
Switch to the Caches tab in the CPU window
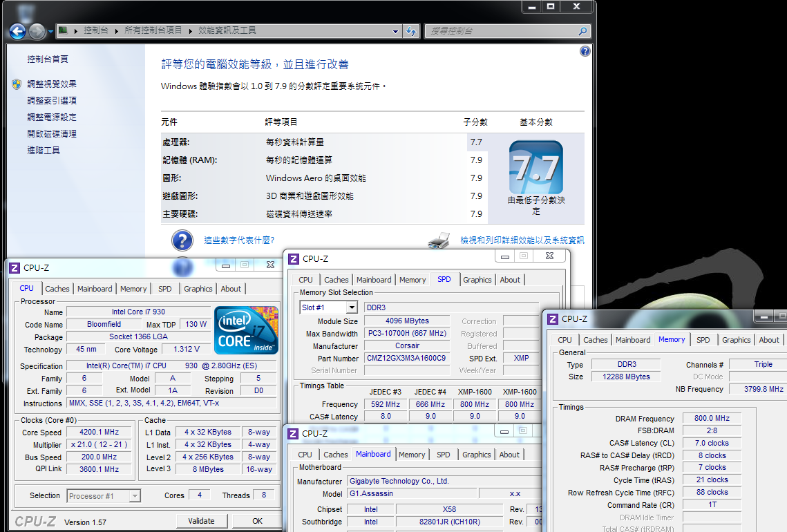pos(57,289)
